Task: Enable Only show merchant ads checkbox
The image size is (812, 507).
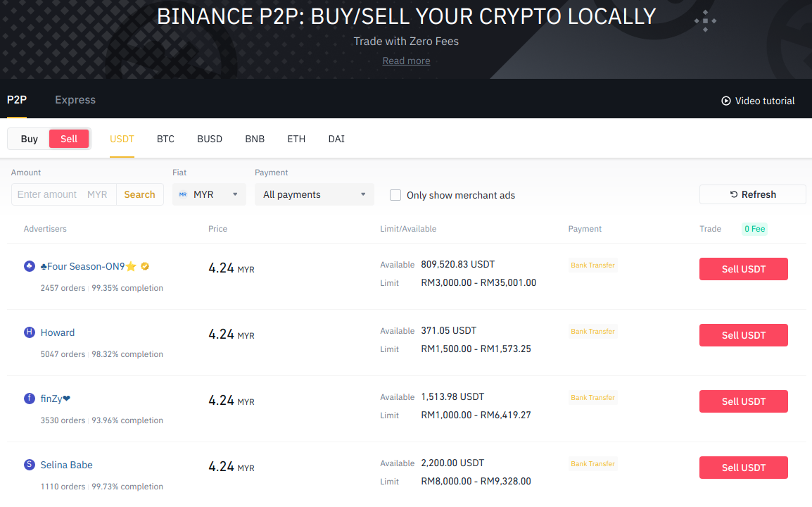Action: coord(395,195)
